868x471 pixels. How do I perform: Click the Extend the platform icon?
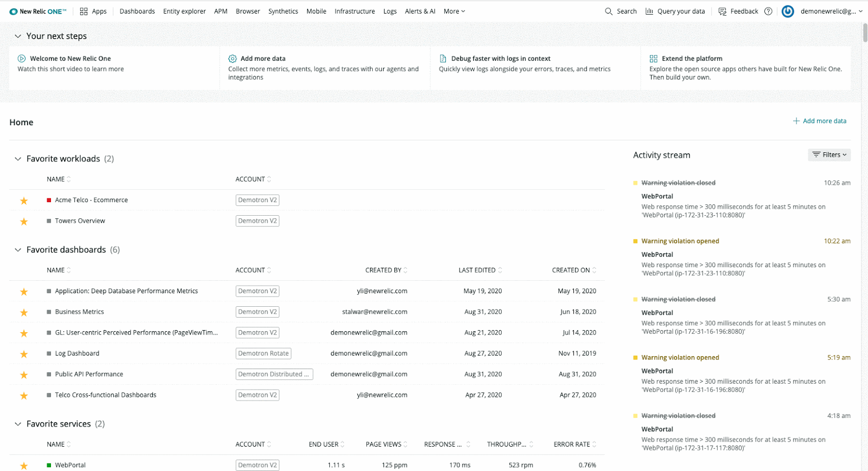coord(653,59)
